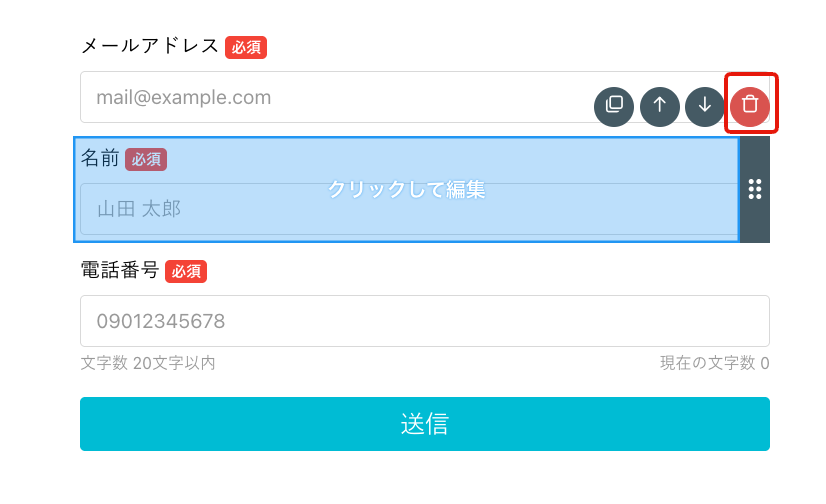The image size is (826, 504).
Task: Click the 名前 field label
Action: [100, 158]
